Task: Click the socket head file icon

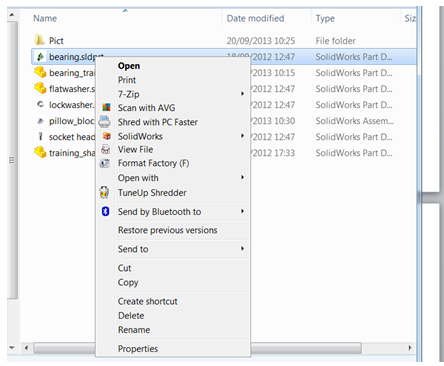Action: click(40, 136)
